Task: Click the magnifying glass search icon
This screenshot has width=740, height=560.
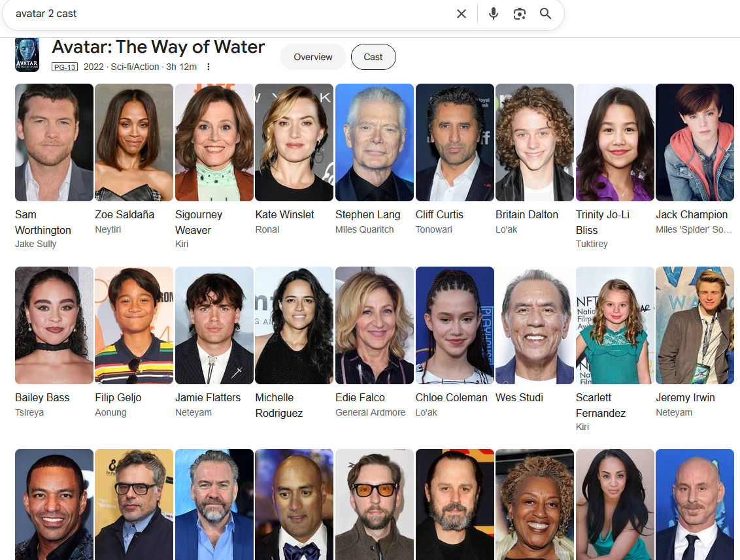Action: 546,14
